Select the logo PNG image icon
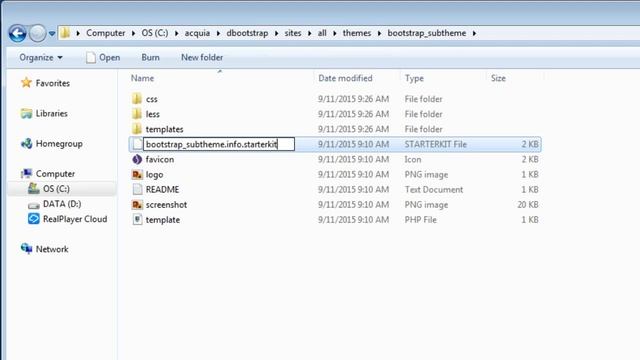The width and height of the screenshot is (640, 360). pos(137,174)
